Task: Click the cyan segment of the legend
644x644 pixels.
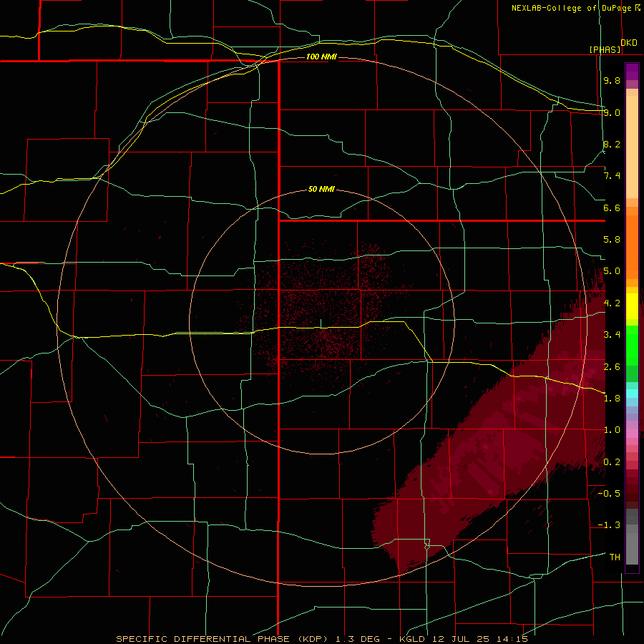Action: tap(632, 394)
